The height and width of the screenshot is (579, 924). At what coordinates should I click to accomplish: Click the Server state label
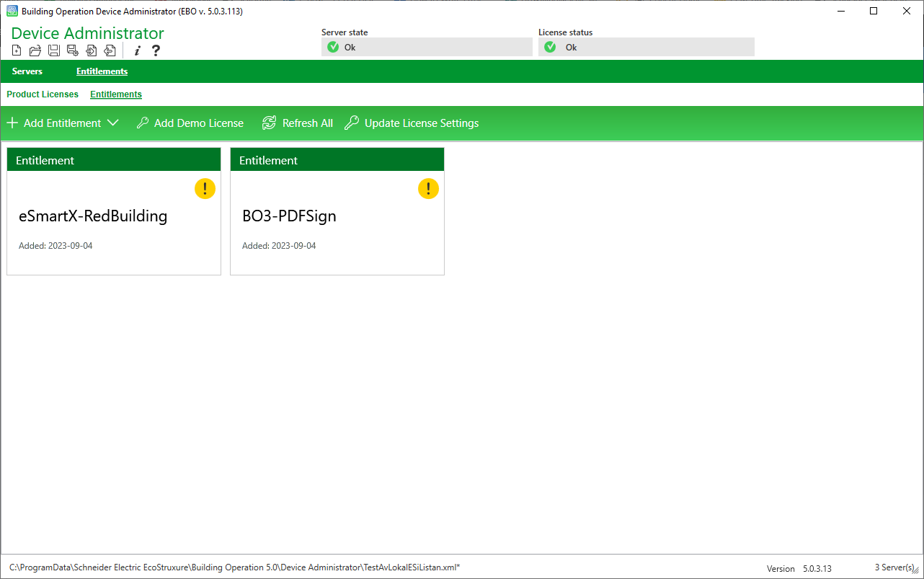pyautogui.click(x=345, y=32)
